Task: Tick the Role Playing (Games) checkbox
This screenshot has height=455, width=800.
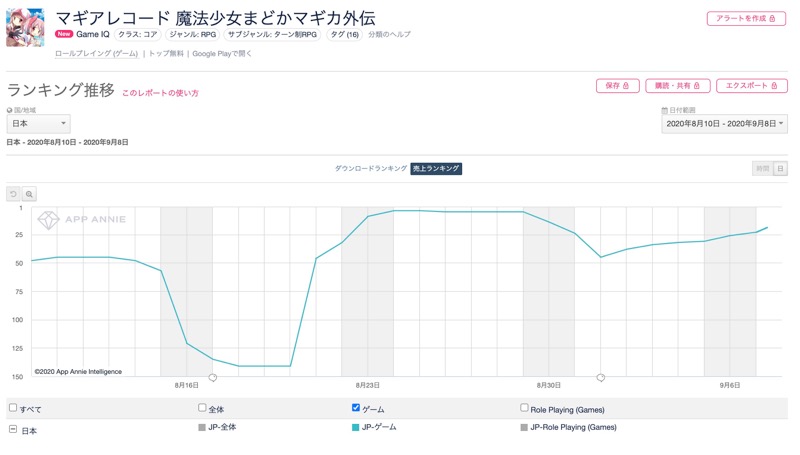Action: click(524, 408)
